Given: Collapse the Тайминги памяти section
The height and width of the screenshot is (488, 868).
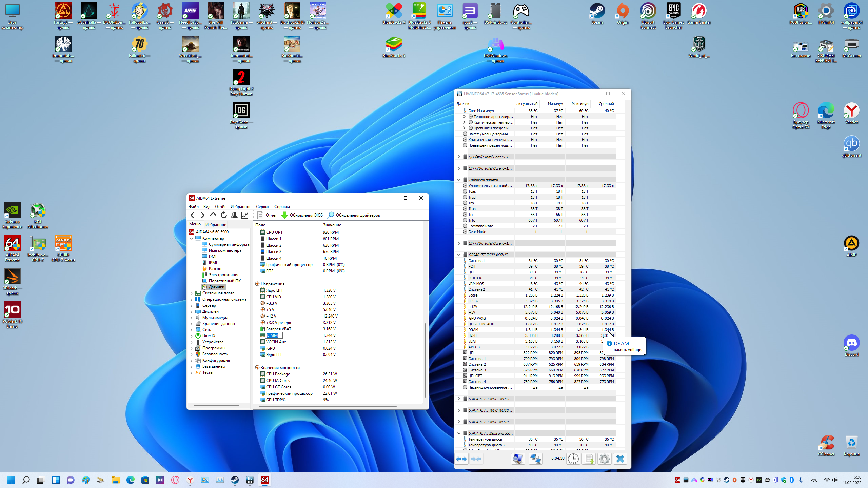Looking at the screenshot, I should [x=459, y=180].
